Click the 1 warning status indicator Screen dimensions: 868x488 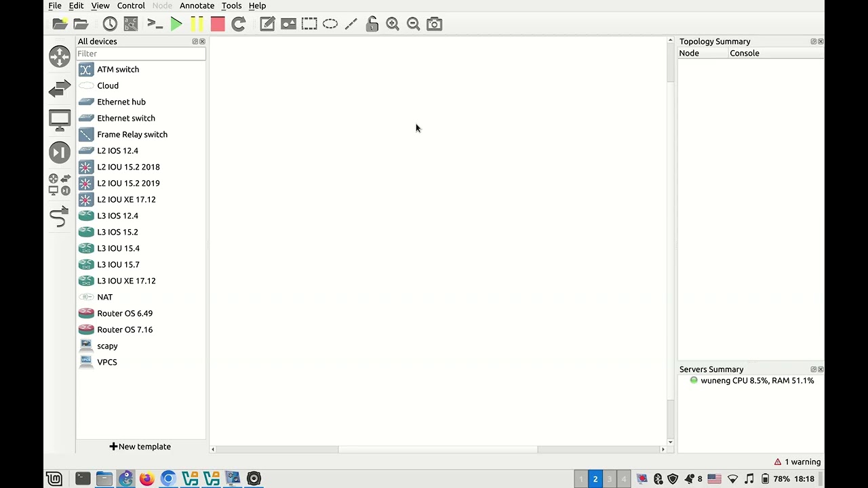(x=797, y=462)
